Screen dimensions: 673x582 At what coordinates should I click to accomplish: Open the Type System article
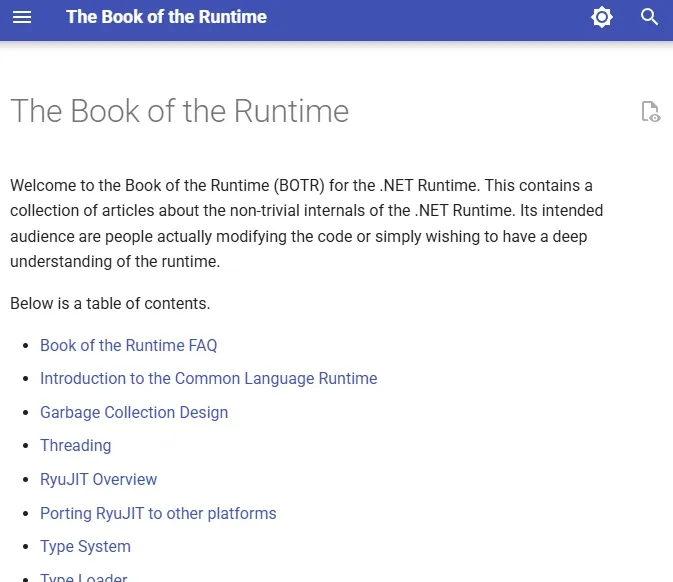[85, 547]
